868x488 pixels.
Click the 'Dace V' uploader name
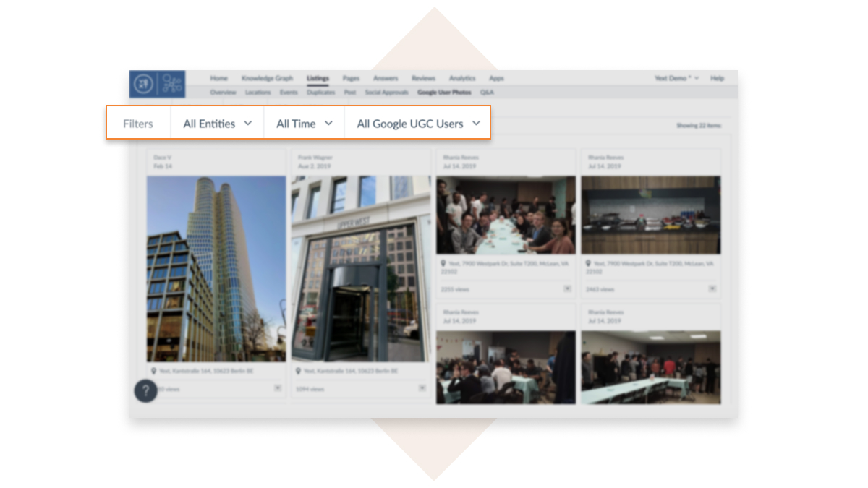[162, 157]
